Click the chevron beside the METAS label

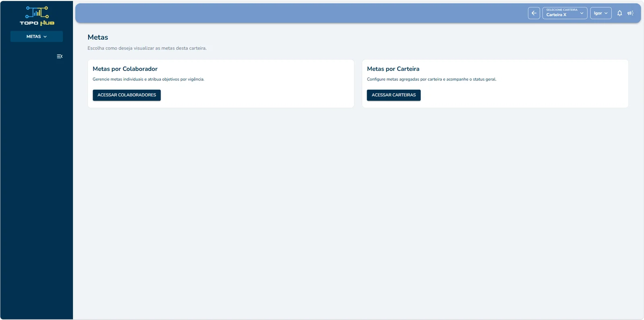click(x=45, y=37)
